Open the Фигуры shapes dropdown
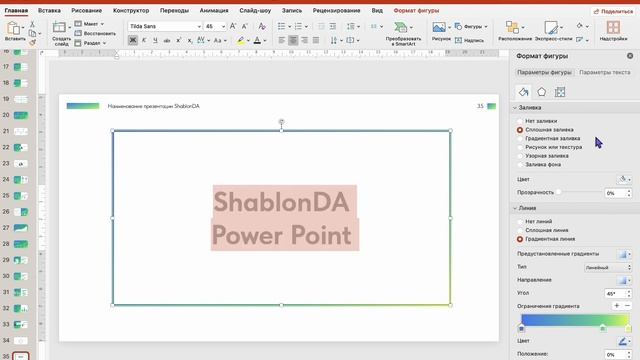Screen dimensions: 640x360 (x=471, y=26)
